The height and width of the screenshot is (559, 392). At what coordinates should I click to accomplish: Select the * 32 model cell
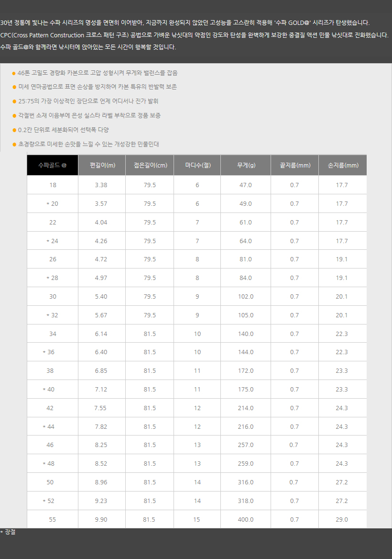pyautogui.click(x=53, y=315)
